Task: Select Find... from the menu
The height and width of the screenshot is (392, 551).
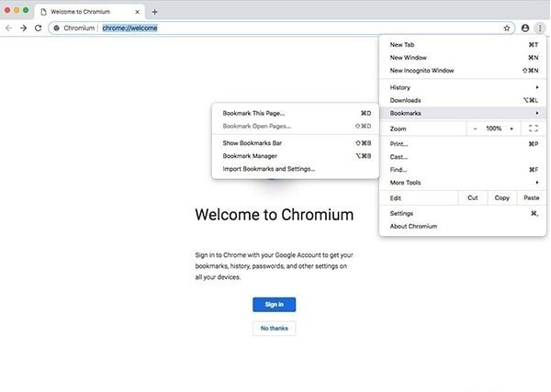Action: [463, 170]
